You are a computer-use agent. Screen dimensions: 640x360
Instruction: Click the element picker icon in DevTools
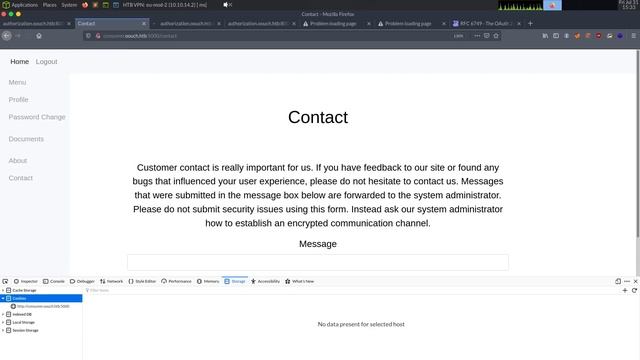click(x=5, y=281)
